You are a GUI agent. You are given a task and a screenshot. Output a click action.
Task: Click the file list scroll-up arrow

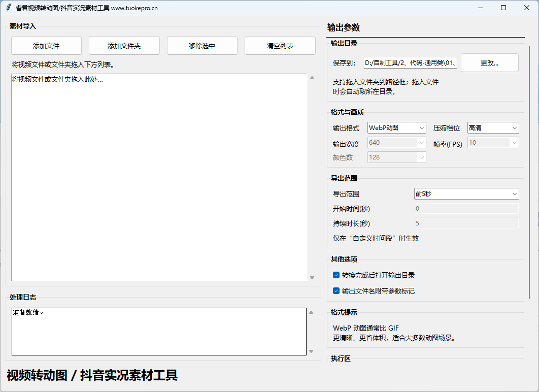(312, 78)
